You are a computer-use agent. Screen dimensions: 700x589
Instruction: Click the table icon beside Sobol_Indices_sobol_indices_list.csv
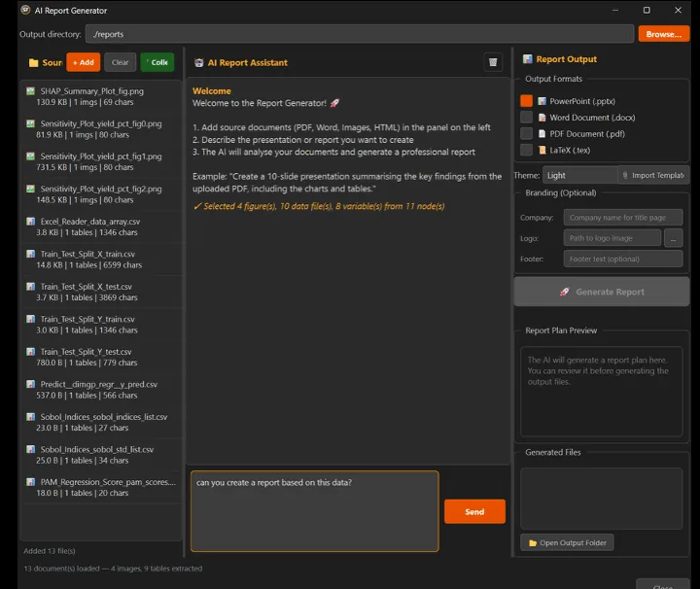pos(30,417)
